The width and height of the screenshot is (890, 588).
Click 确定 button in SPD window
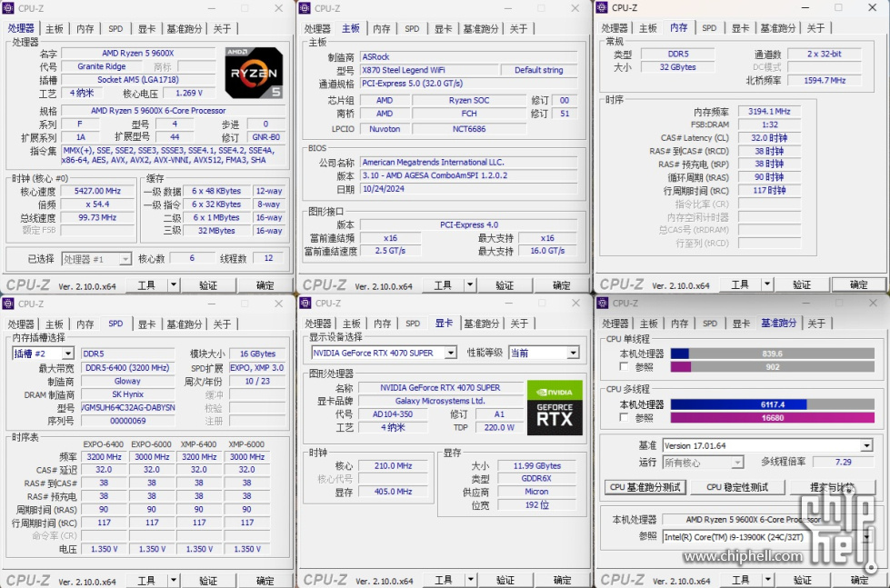tap(265, 581)
